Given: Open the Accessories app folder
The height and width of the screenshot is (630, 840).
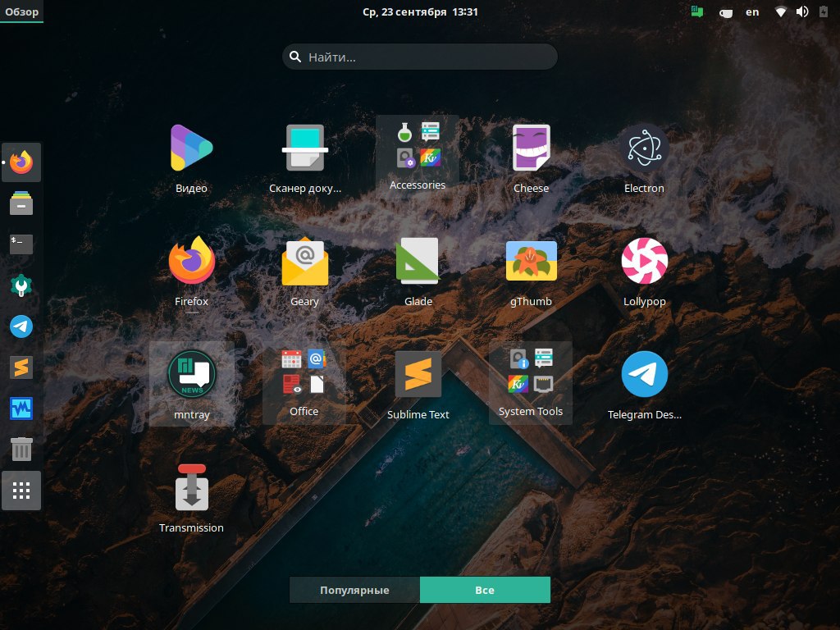Looking at the screenshot, I should click(x=418, y=157).
